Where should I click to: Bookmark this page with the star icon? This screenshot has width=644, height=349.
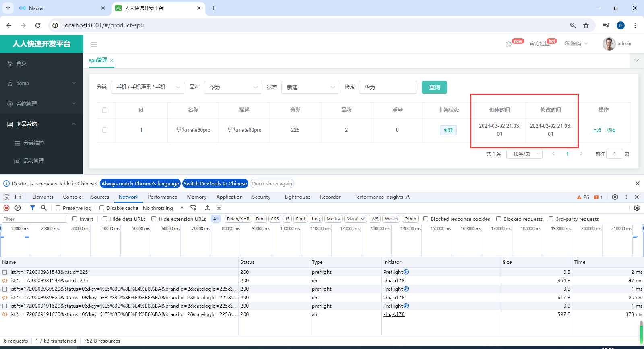click(x=586, y=25)
